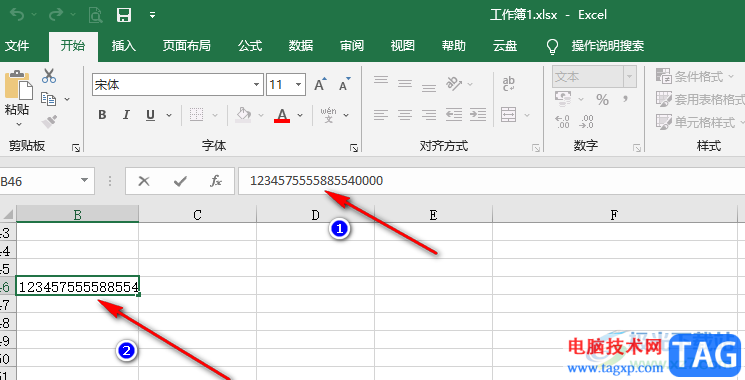The image size is (745, 380).
Task: Click the Increase Decimal icon
Action: [563, 122]
